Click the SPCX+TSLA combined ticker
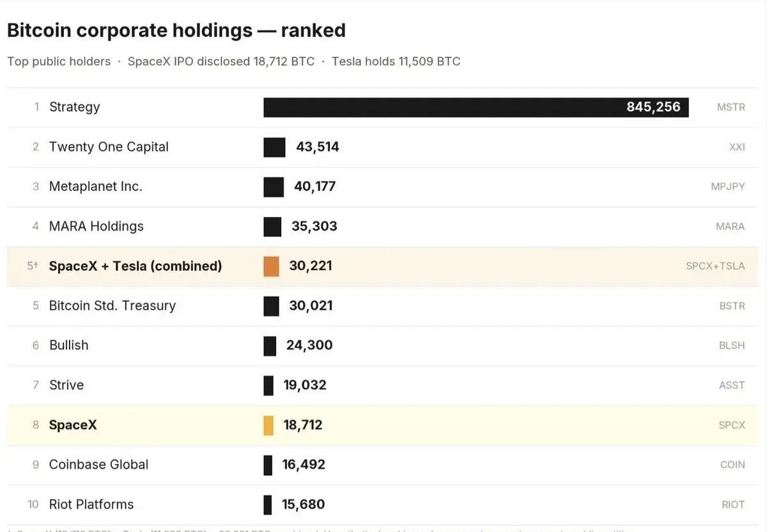Viewport: 767px width, 532px height. pos(715,266)
